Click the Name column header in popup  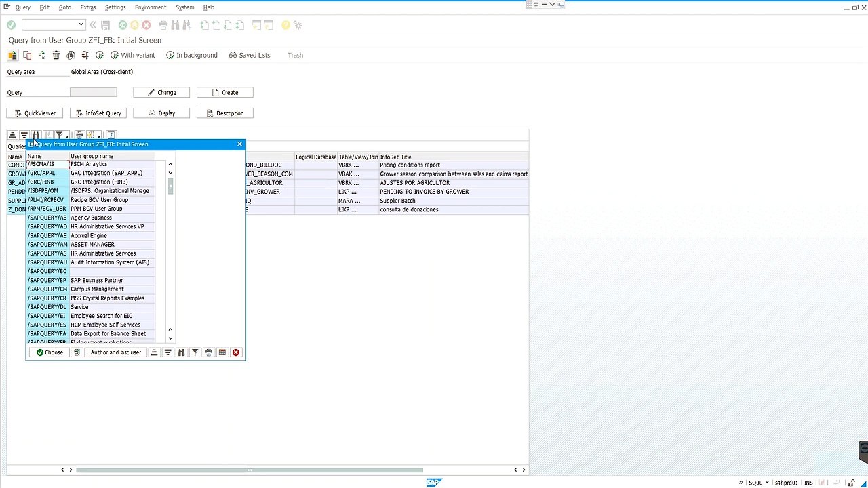(47, 156)
